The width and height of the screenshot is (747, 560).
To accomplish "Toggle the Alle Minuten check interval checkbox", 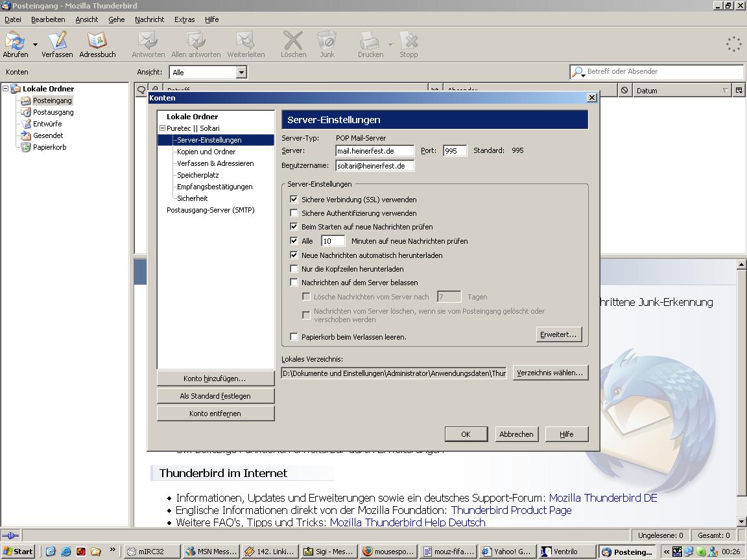I will click(294, 240).
